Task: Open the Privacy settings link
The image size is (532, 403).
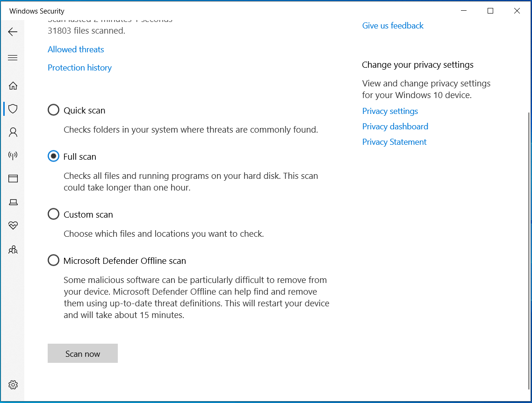Action: [x=390, y=111]
